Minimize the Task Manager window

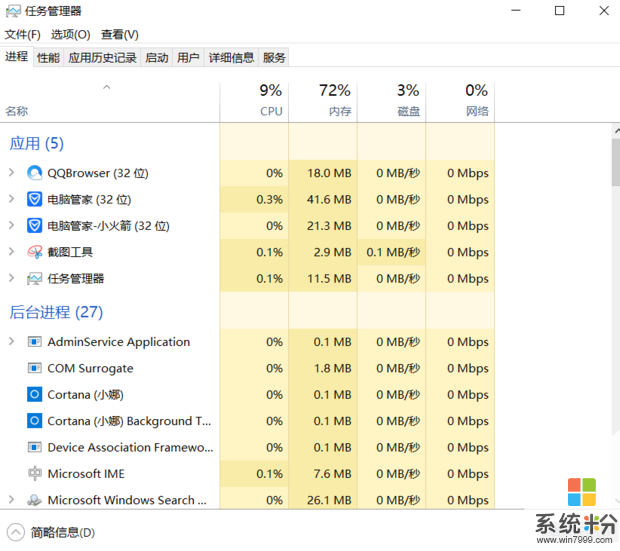coord(516,11)
